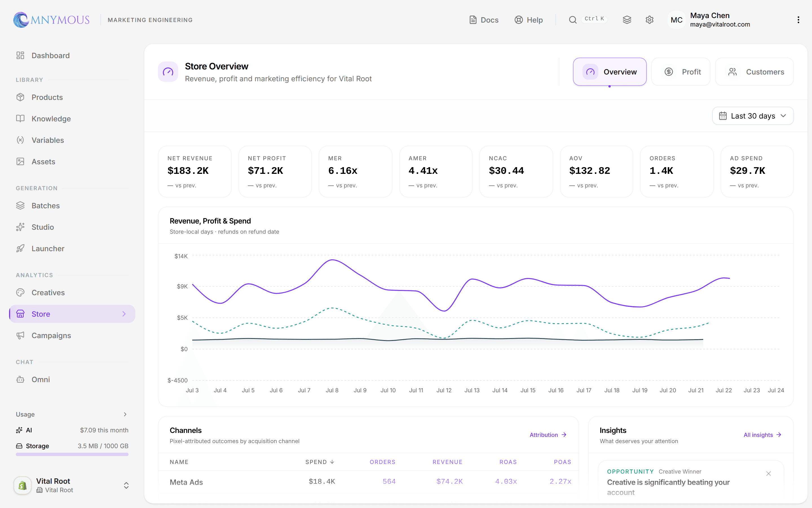Open the Attribution link

pyautogui.click(x=548, y=435)
